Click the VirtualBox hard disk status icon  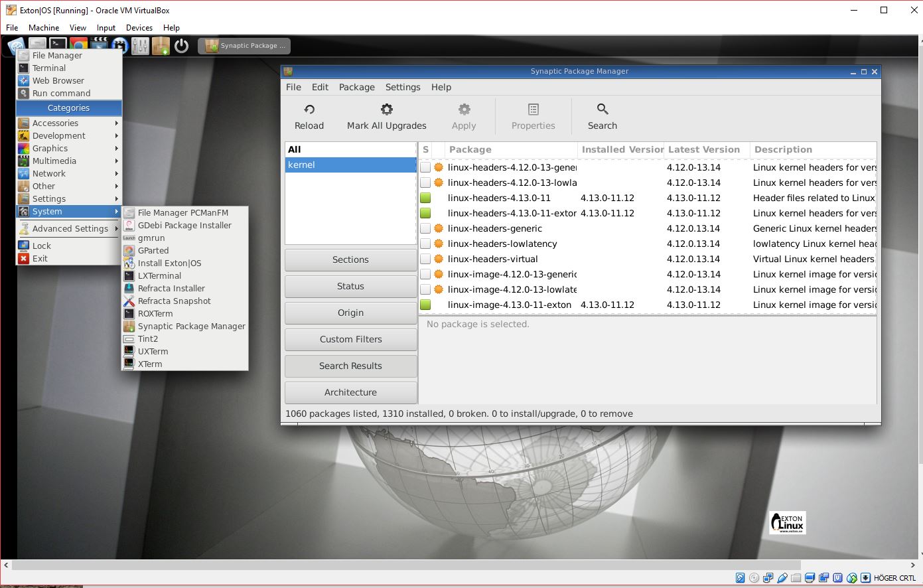tap(741, 578)
